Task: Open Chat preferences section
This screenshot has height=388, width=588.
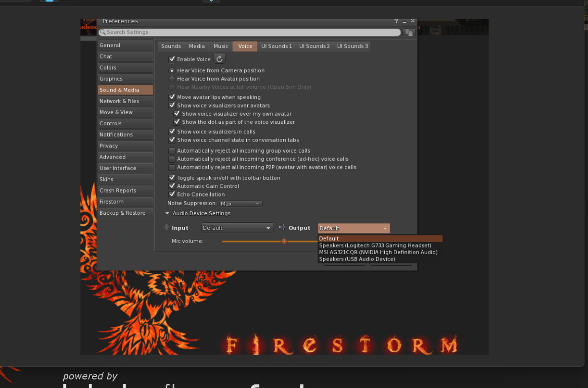Action: click(125, 56)
